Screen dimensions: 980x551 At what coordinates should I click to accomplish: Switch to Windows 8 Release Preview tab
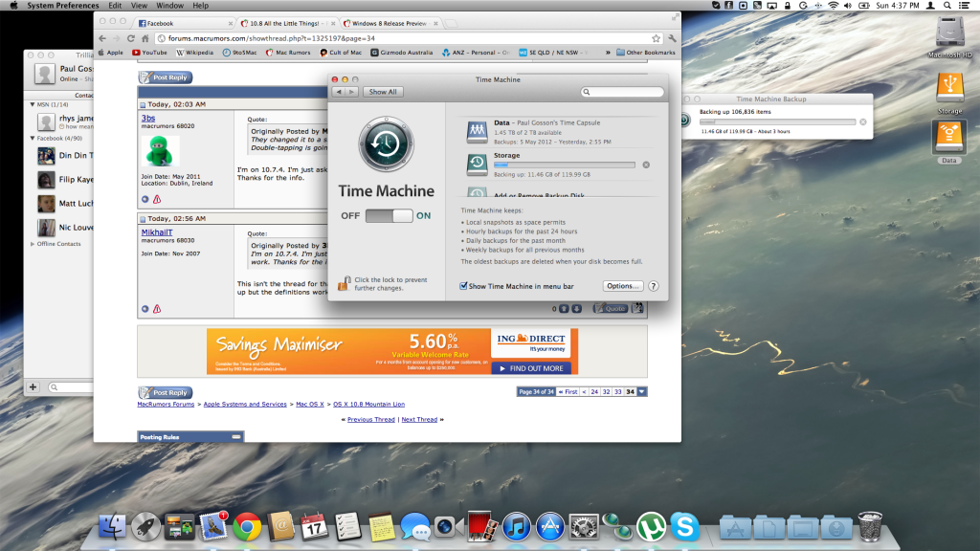pyautogui.click(x=390, y=23)
